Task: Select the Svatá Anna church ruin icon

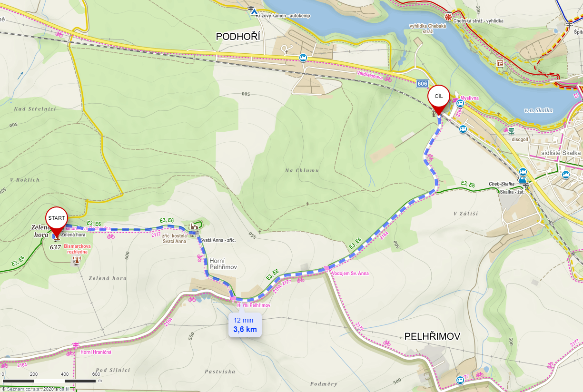Action: coord(194,226)
